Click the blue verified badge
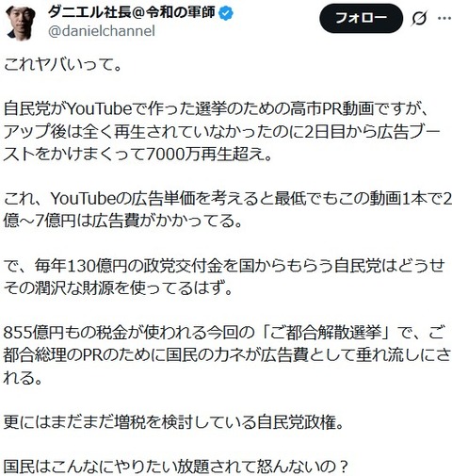 226,13
